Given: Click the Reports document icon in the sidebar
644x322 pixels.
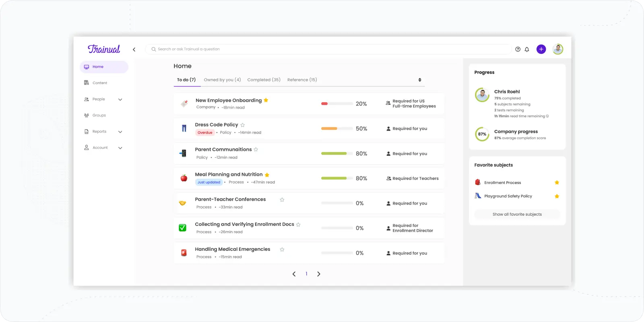Looking at the screenshot, I should [x=87, y=132].
